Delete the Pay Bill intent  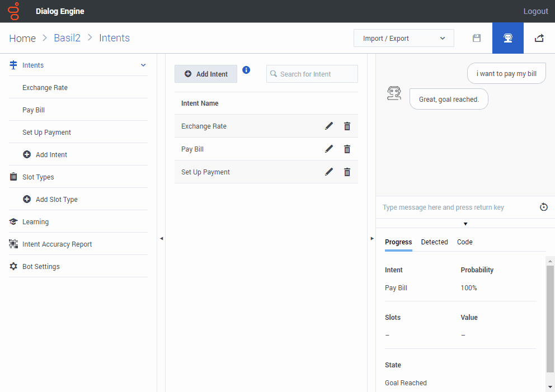(347, 149)
